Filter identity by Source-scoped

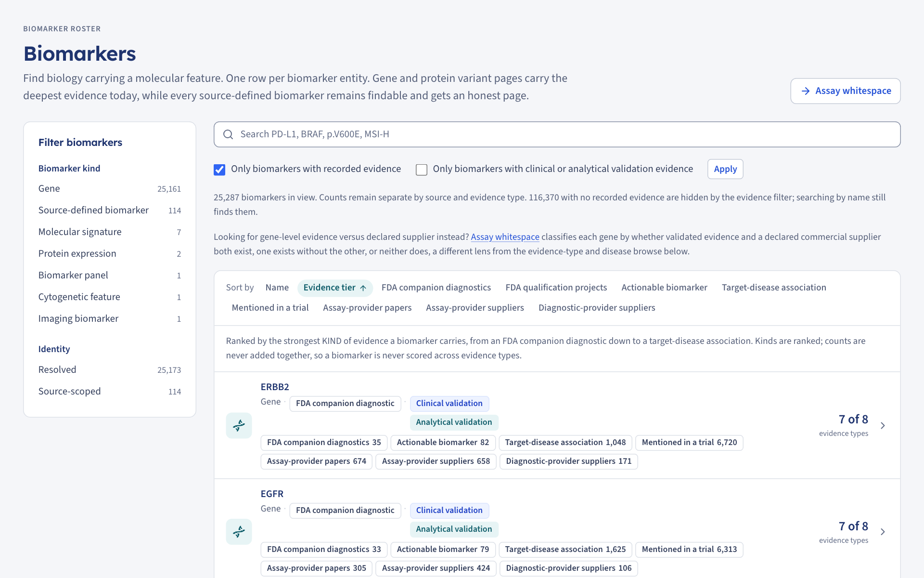click(110, 392)
